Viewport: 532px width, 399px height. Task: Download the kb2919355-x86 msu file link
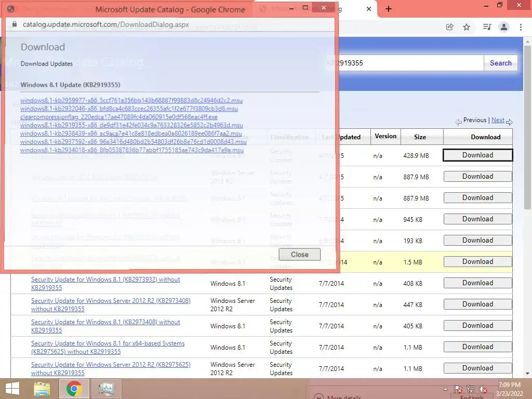point(131,125)
